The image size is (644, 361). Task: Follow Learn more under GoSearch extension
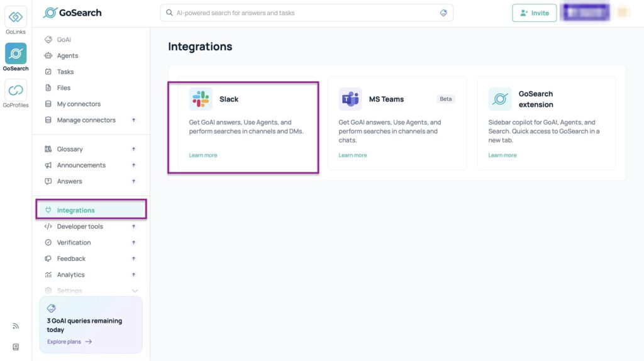[502, 155]
